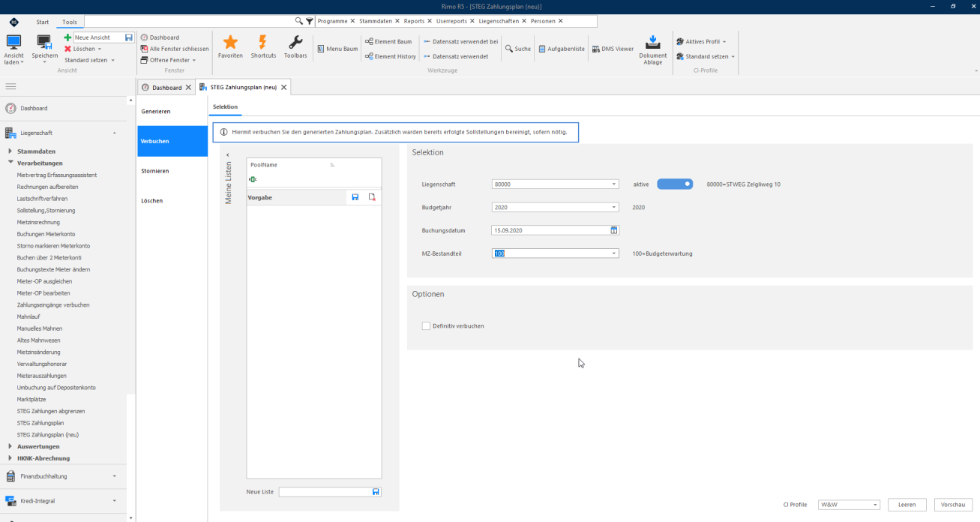
Task: Click the Excel export icon under PoolName
Action: tap(253, 179)
